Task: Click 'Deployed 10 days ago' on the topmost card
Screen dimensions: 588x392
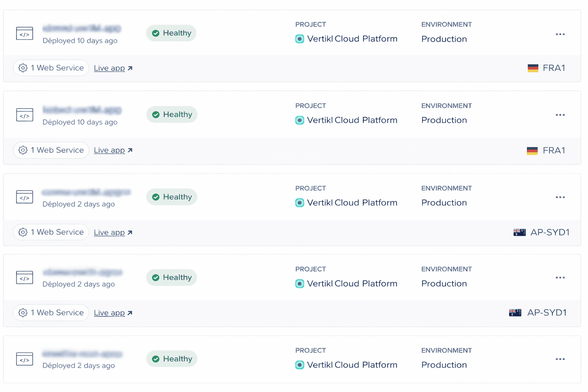Action: (x=80, y=41)
